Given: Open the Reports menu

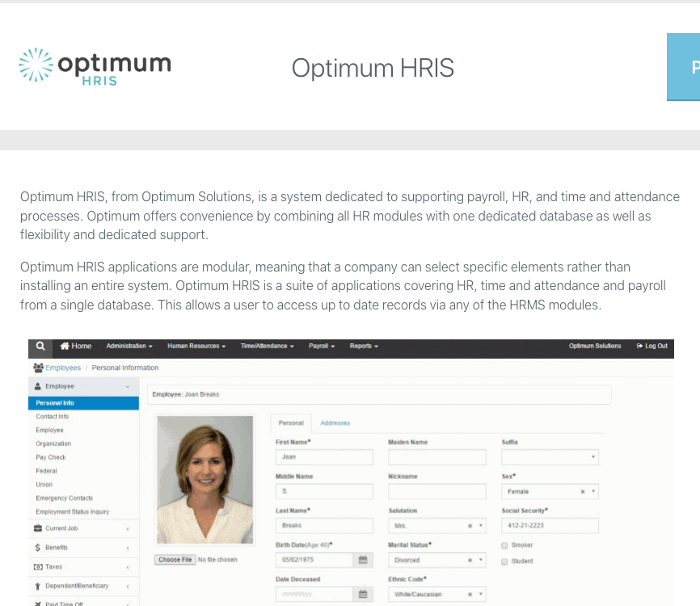Looking at the screenshot, I should 364,346.
